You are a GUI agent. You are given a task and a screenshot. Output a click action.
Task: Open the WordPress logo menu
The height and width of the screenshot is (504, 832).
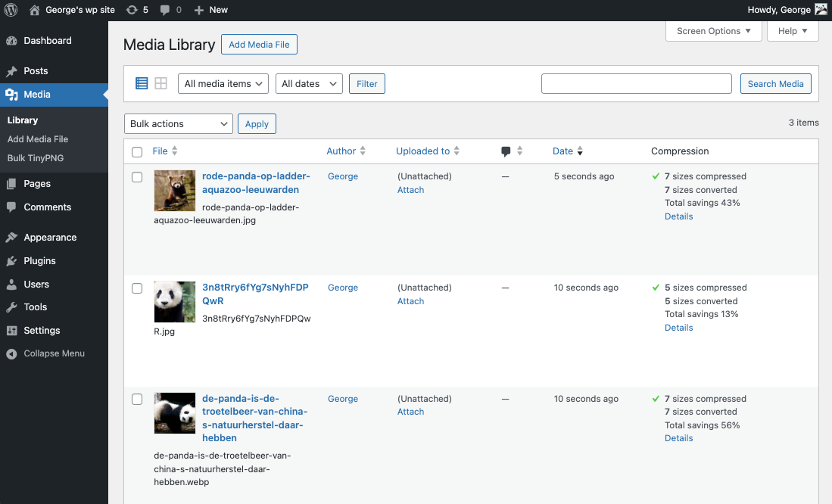11,10
